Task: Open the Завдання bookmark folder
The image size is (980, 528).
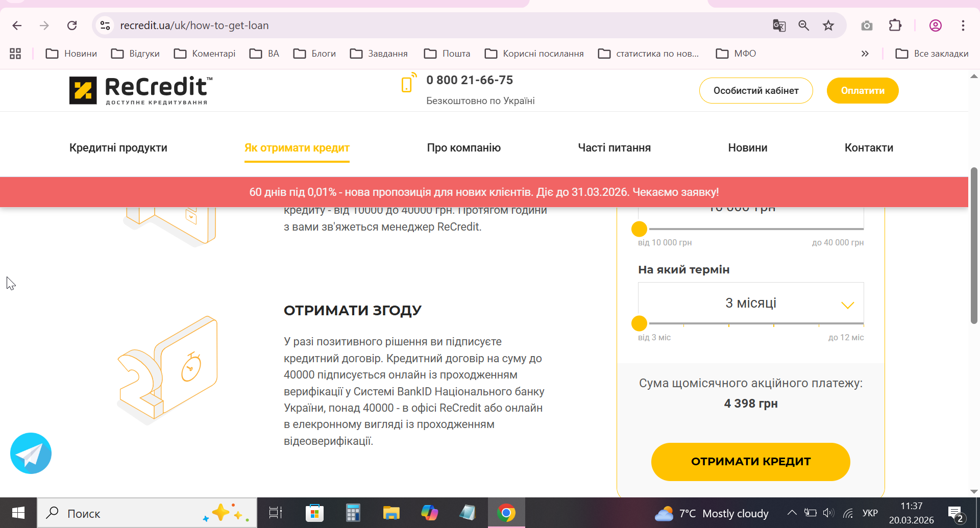Action: (379, 54)
